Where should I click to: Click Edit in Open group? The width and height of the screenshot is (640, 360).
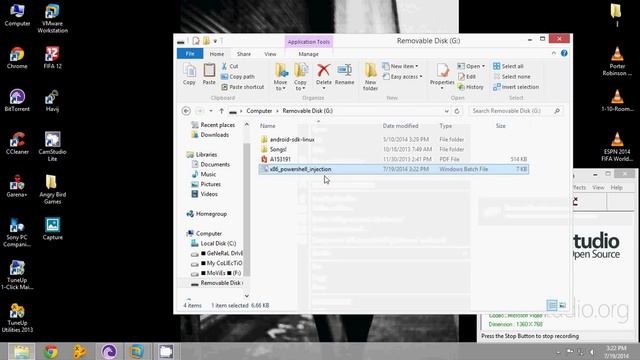pyautogui.click(x=467, y=77)
